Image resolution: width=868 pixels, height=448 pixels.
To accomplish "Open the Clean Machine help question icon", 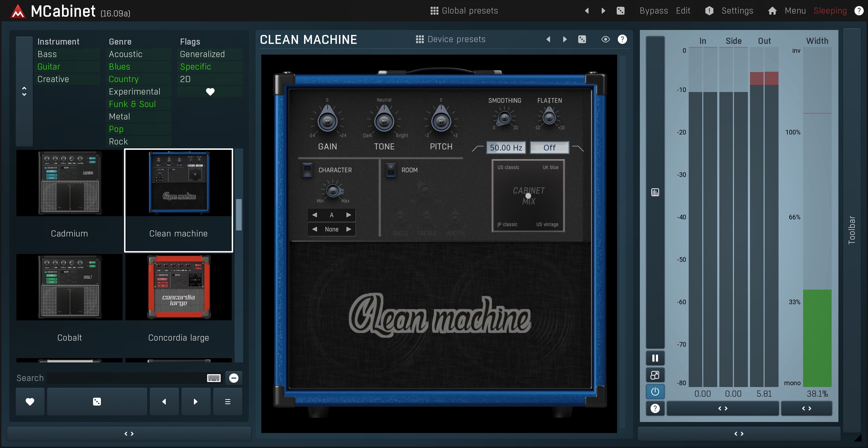I will point(622,39).
